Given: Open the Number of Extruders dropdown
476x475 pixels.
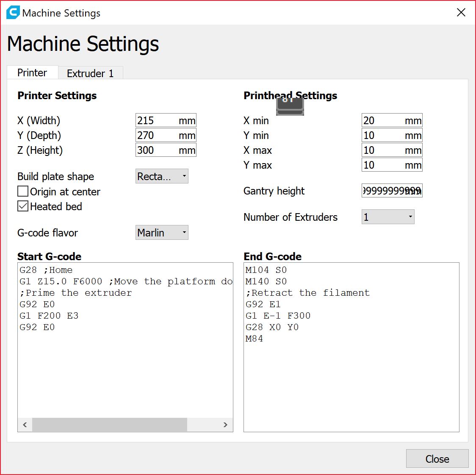Looking at the screenshot, I should (x=387, y=217).
